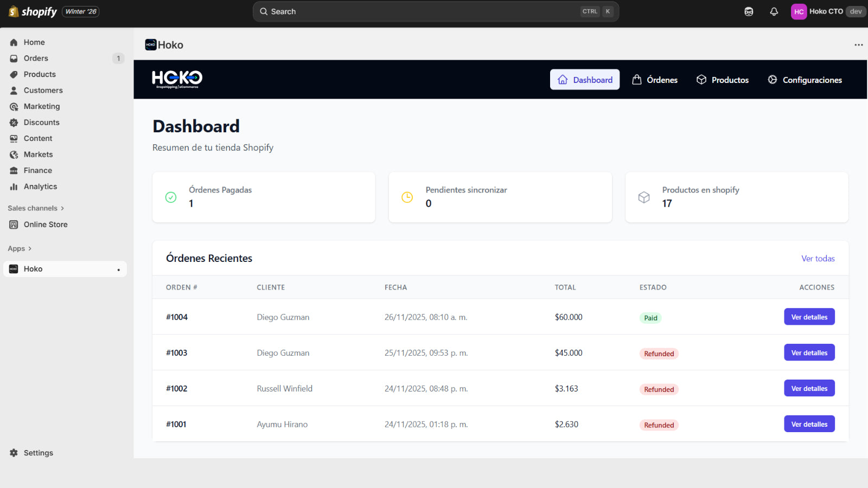This screenshot has height=488, width=868.
Task: Click the Orders count badge
Action: coord(118,59)
